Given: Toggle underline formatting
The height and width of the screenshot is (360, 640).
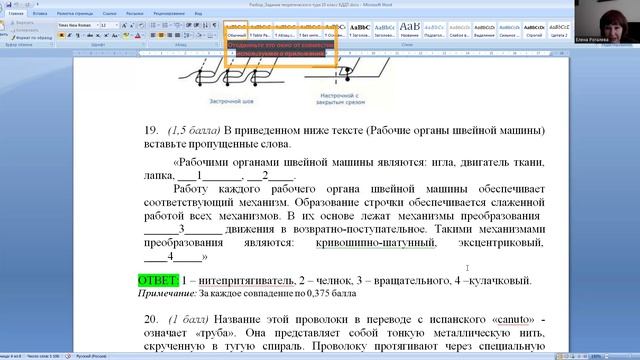Looking at the screenshot, I should [78, 36].
